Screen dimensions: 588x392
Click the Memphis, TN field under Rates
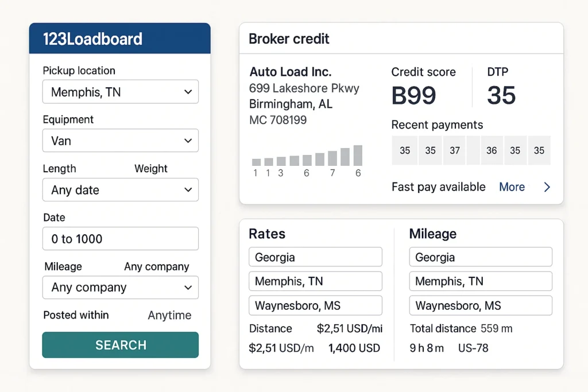(x=315, y=281)
